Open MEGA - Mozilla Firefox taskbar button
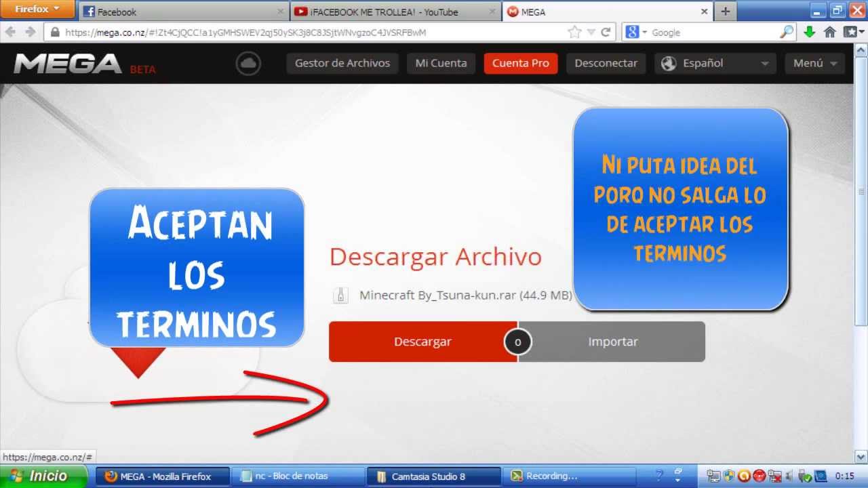 point(163,476)
